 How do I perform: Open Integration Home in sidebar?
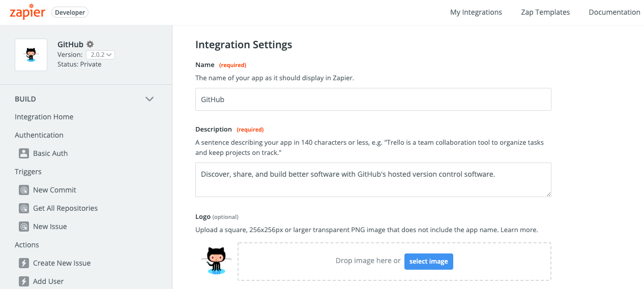[44, 117]
